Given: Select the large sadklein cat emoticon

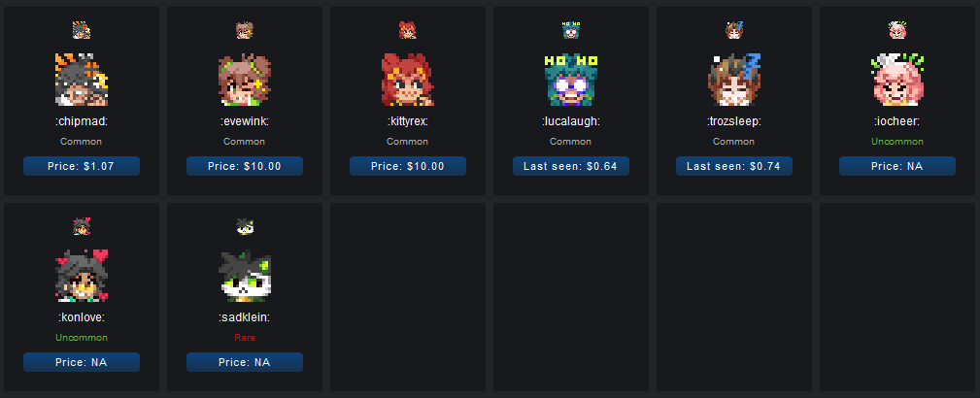Looking at the screenshot, I should 245,276.
